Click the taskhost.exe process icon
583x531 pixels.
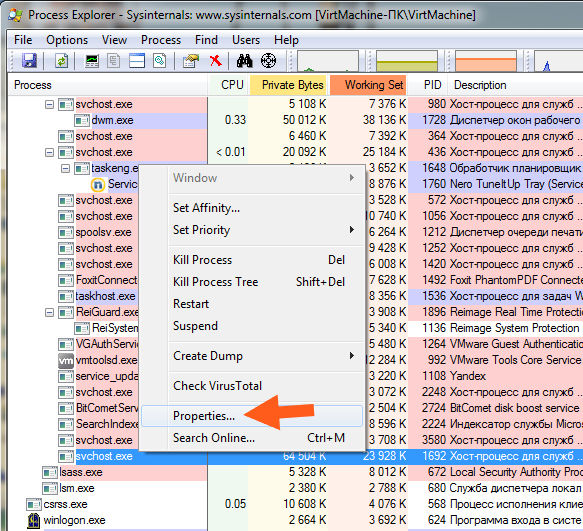[x=66, y=296]
